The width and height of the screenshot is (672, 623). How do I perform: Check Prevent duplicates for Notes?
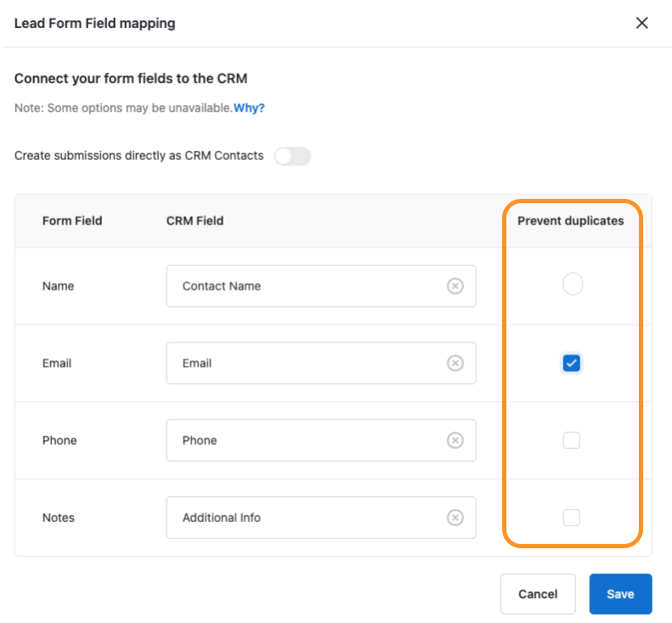point(572,518)
